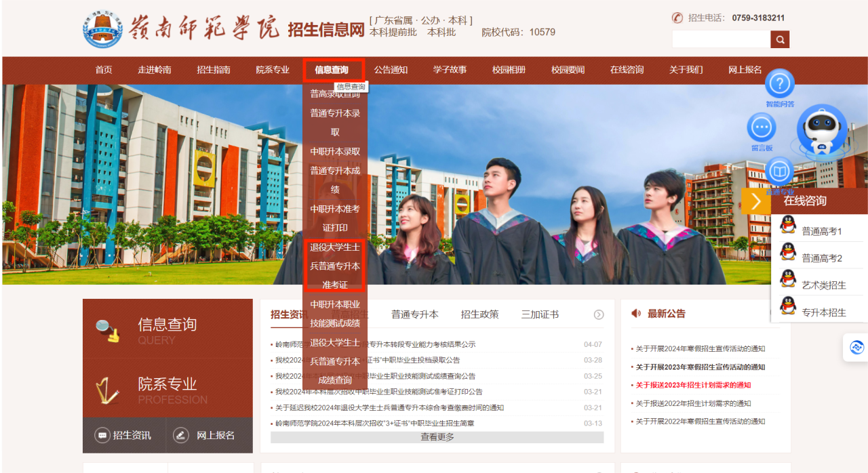Select 普通专升本录取 from the dropdown
This screenshot has height=473, width=868.
click(335, 123)
